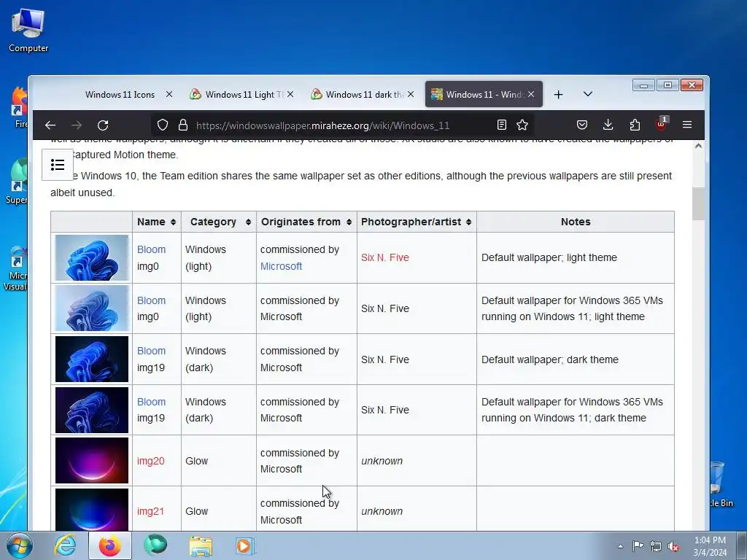Launch Internet Explorer from taskbar
This screenshot has width=747, height=560.
(x=65, y=545)
